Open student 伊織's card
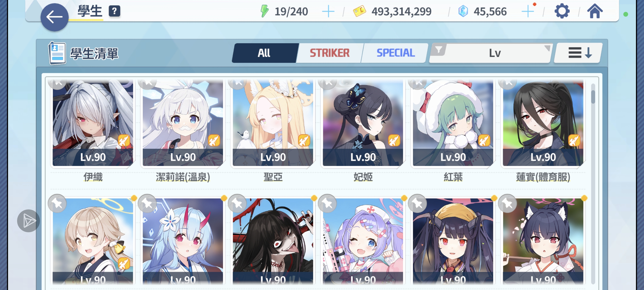The height and width of the screenshot is (290, 644). (93, 123)
